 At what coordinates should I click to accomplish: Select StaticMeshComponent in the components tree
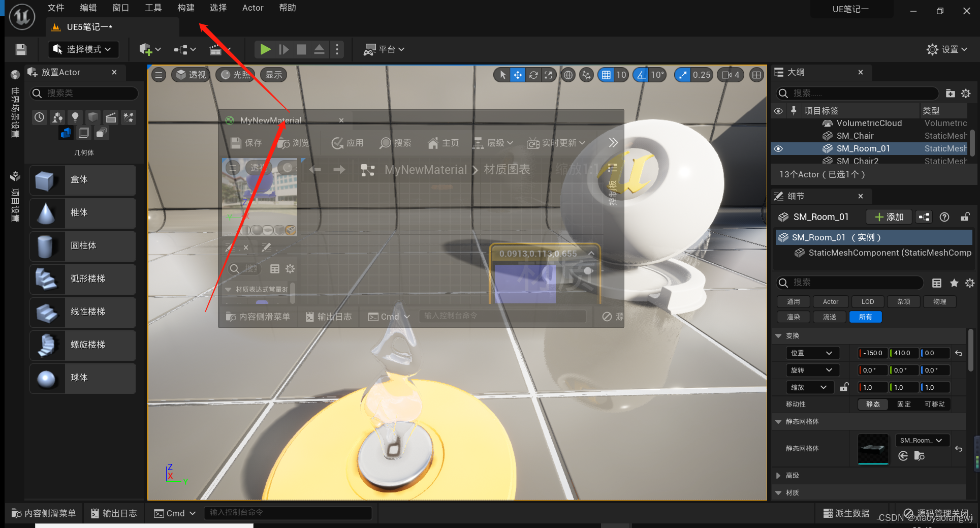pos(882,253)
